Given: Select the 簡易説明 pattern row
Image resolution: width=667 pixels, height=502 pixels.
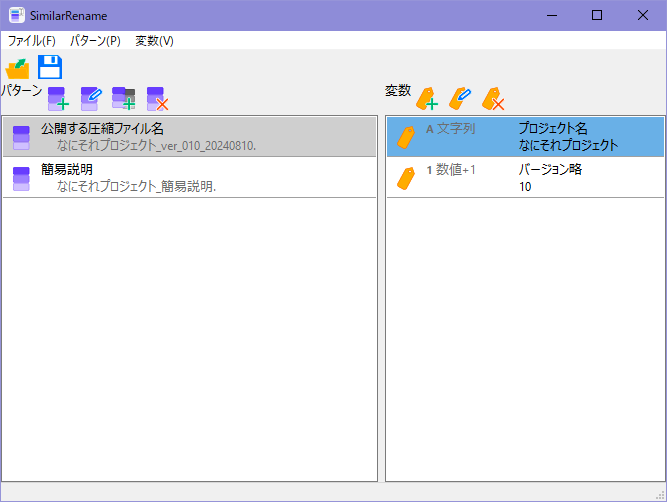Looking at the screenshot, I should [189, 177].
